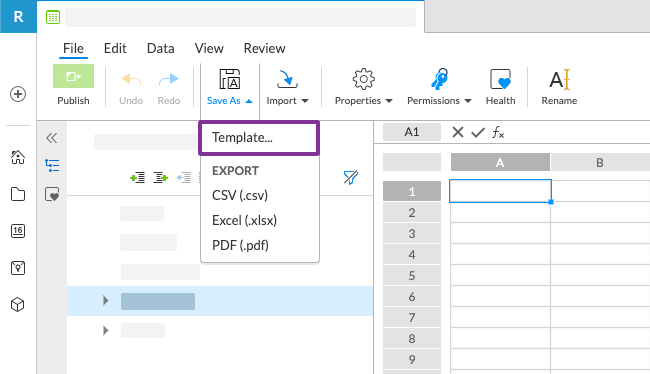Open the Permissions dropdown

point(439,86)
